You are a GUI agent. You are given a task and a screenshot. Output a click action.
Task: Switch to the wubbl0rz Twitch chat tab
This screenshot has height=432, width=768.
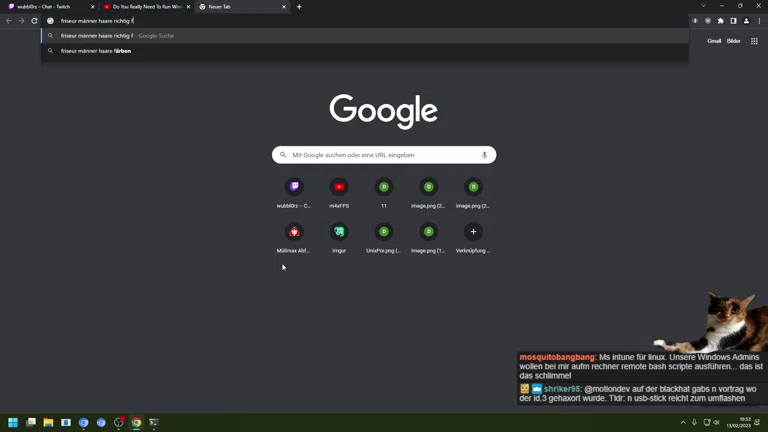[45, 7]
